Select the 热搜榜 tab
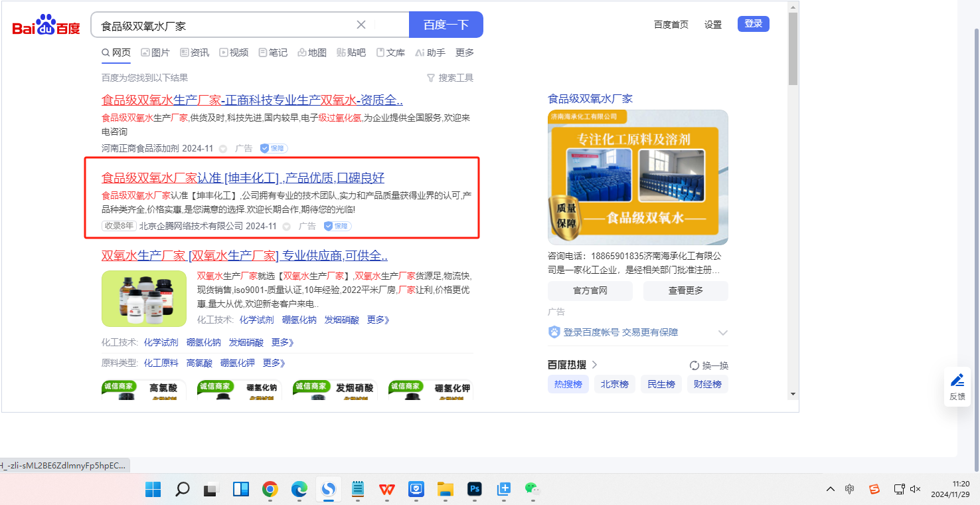Screen dimensions: 980x505 click(x=568, y=384)
